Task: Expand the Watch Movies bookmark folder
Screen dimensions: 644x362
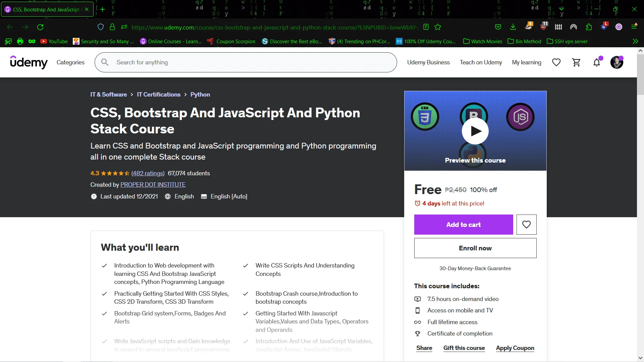Action: tap(482, 41)
